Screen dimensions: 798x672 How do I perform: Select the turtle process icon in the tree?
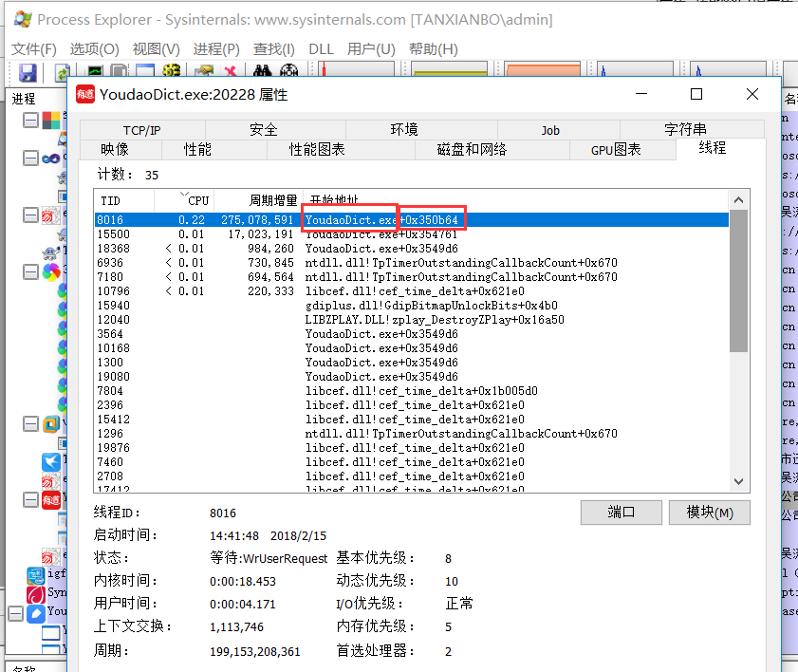pyautogui.click(x=51, y=253)
